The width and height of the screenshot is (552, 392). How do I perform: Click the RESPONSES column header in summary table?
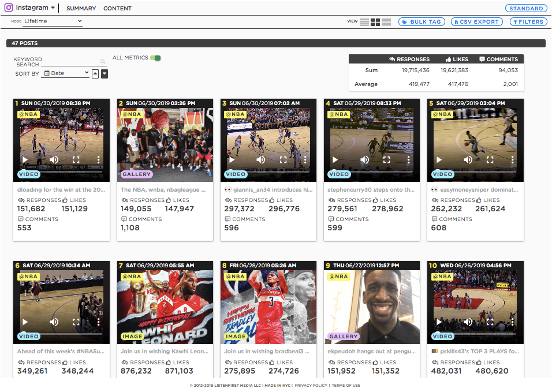pos(409,59)
